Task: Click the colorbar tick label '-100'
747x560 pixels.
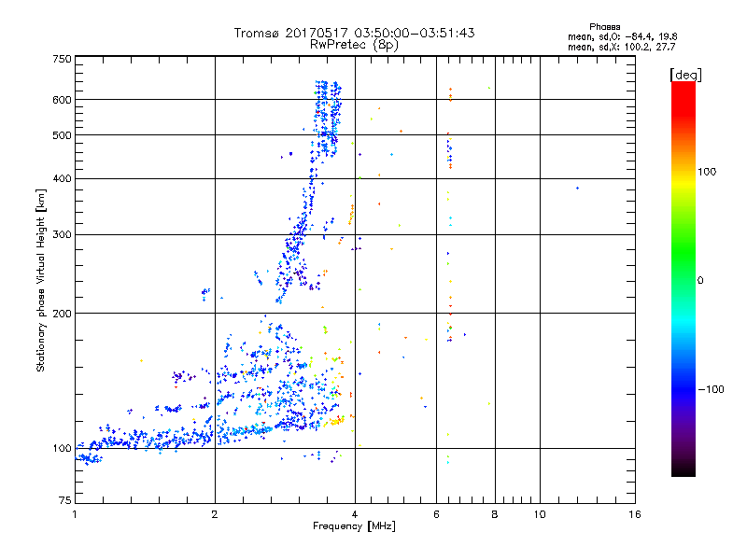Action: pyautogui.click(x=711, y=389)
